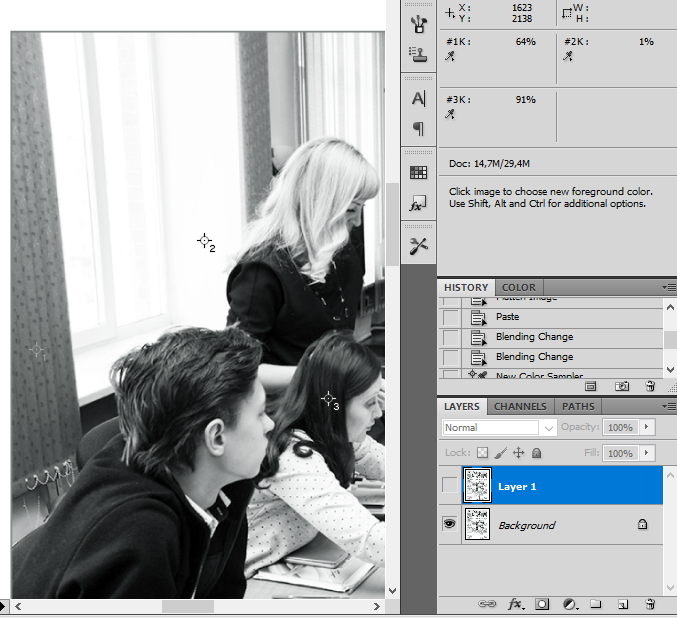Click canvas vertical scroll down arrow
This screenshot has height=618, width=677.
[392, 590]
